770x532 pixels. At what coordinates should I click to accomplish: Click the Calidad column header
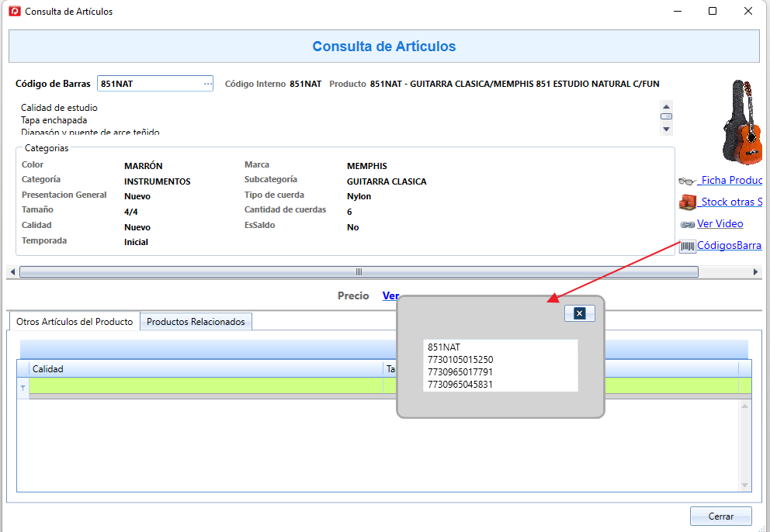coord(206,369)
